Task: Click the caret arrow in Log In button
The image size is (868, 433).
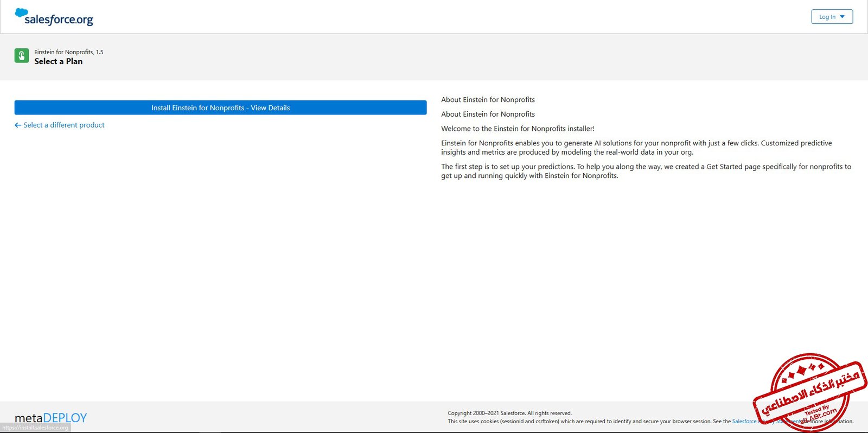Action: coord(842,17)
